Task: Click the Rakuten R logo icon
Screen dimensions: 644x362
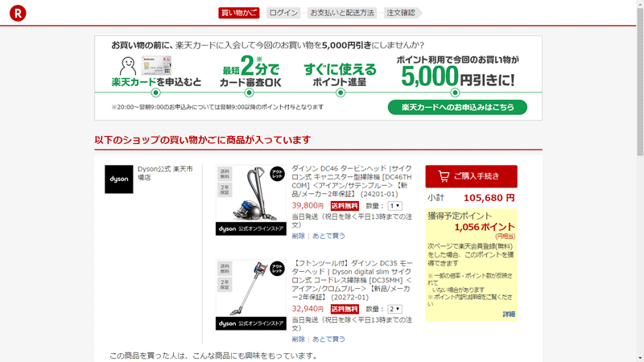Action: 18,13
